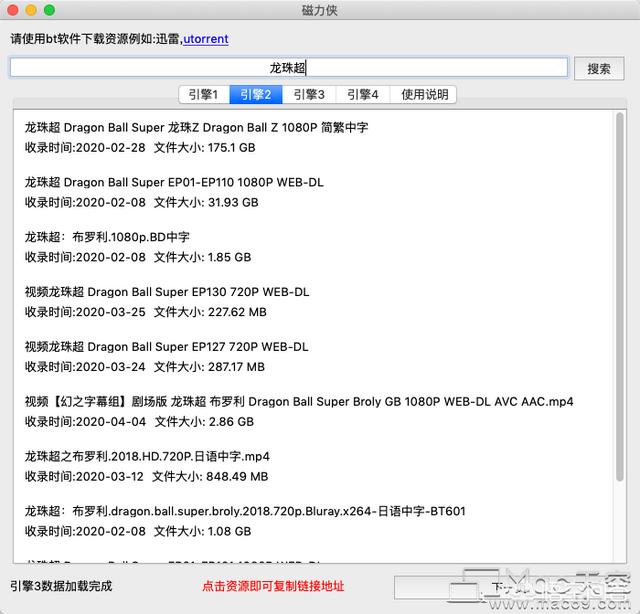Focus the search field containing 龙珠超
The width and height of the screenshot is (640, 614).
point(289,67)
